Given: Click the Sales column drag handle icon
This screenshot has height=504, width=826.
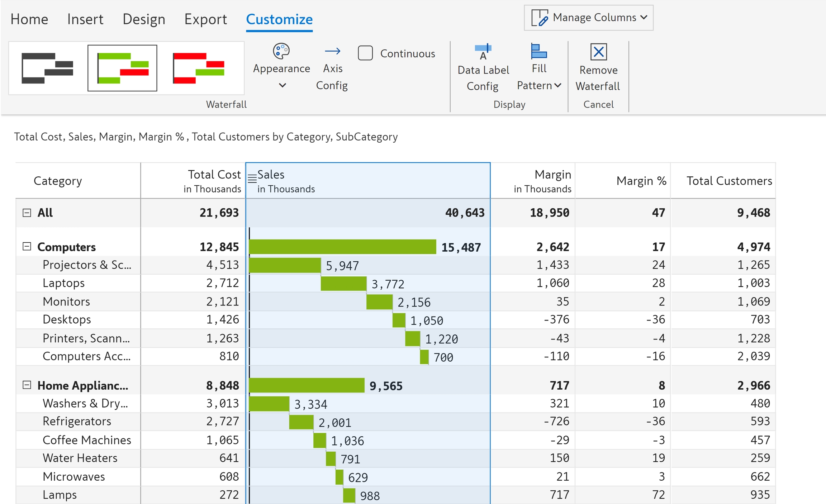Looking at the screenshot, I should point(252,178).
